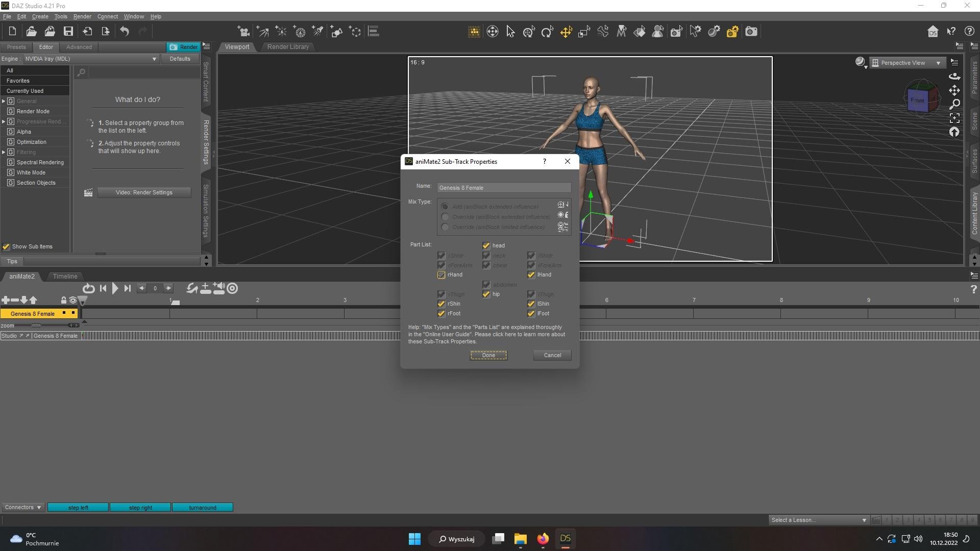Click the aniMate2 zoom slider
Image resolution: width=980 pixels, height=551 pixels.
[x=36, y=325]
